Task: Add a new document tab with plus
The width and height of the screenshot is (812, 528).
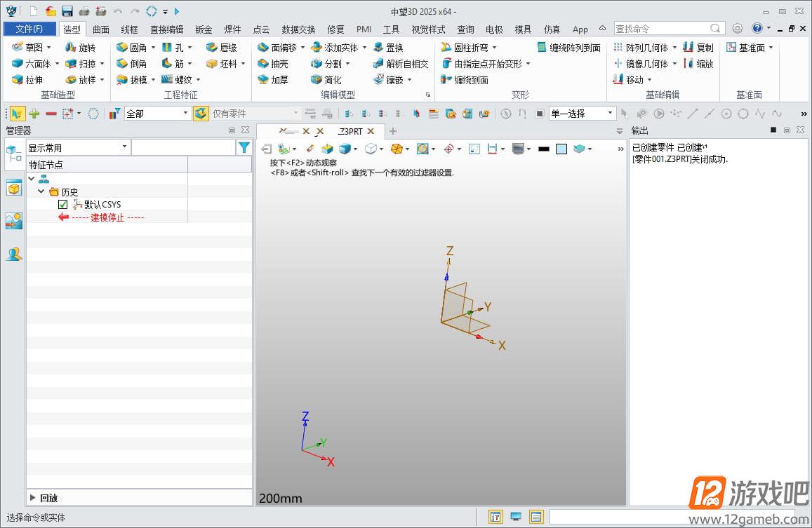Action: pyautogui.click(x=393, y=131)
